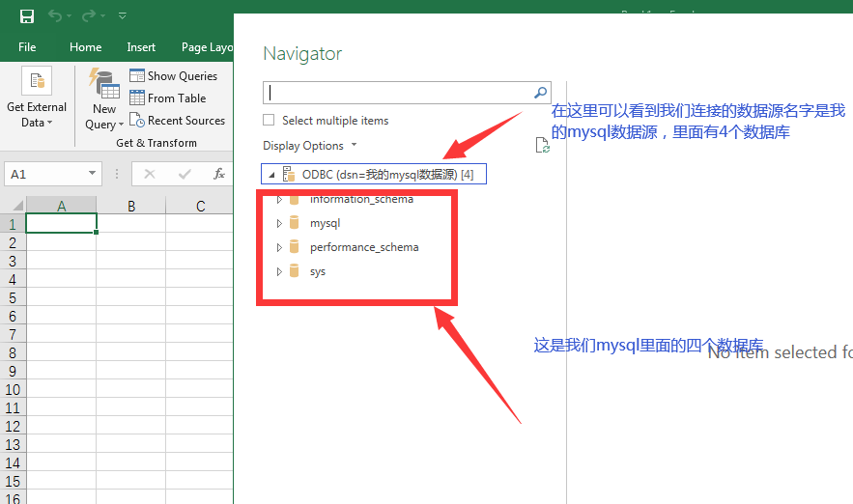Click From Table label
This screenshot has width=853, height=504.
coord(177,98)
